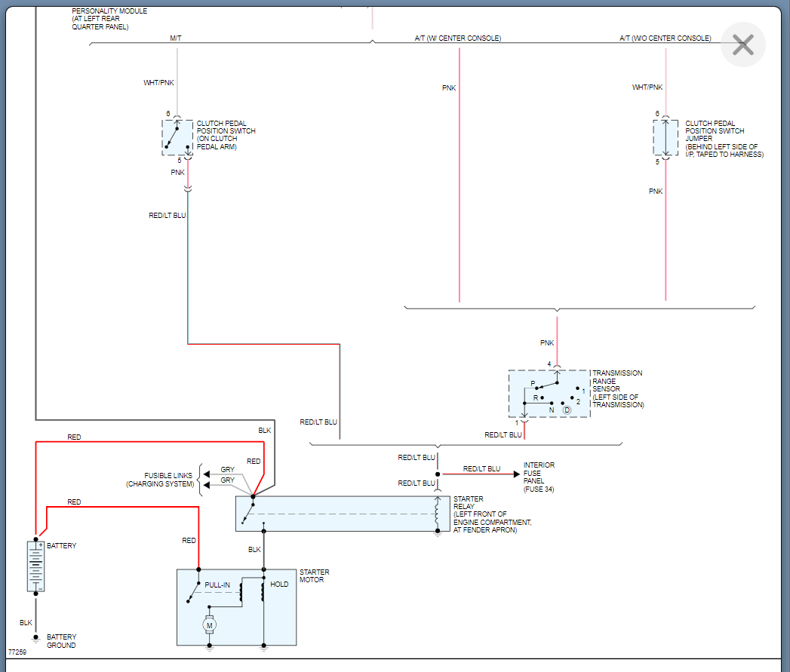Expand the A/T (W/ CENTER CONSOLE) branch
The width and height of the screenshot is (790, 672).
458,38
